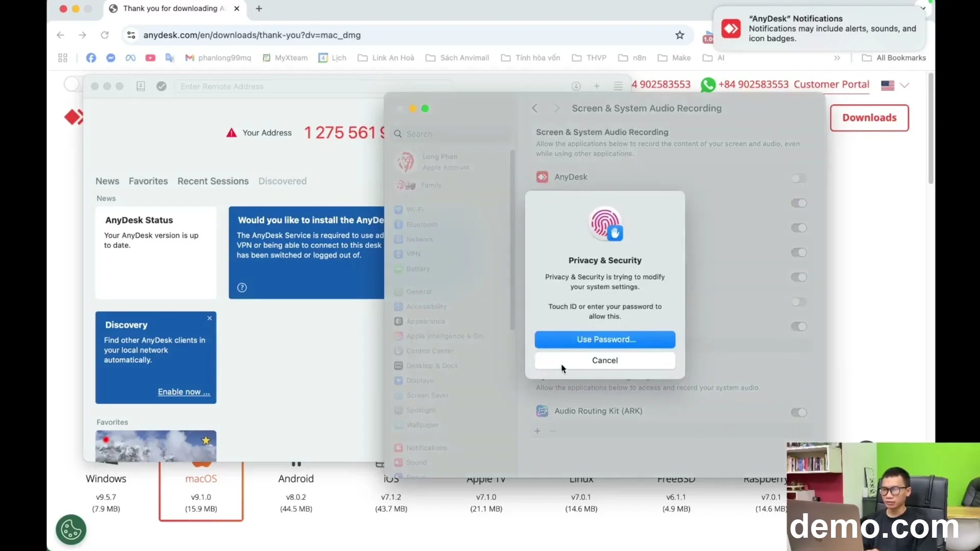Open favorite desktop thumbnail with star
980x551 pixels.
(x=156, y=446)
